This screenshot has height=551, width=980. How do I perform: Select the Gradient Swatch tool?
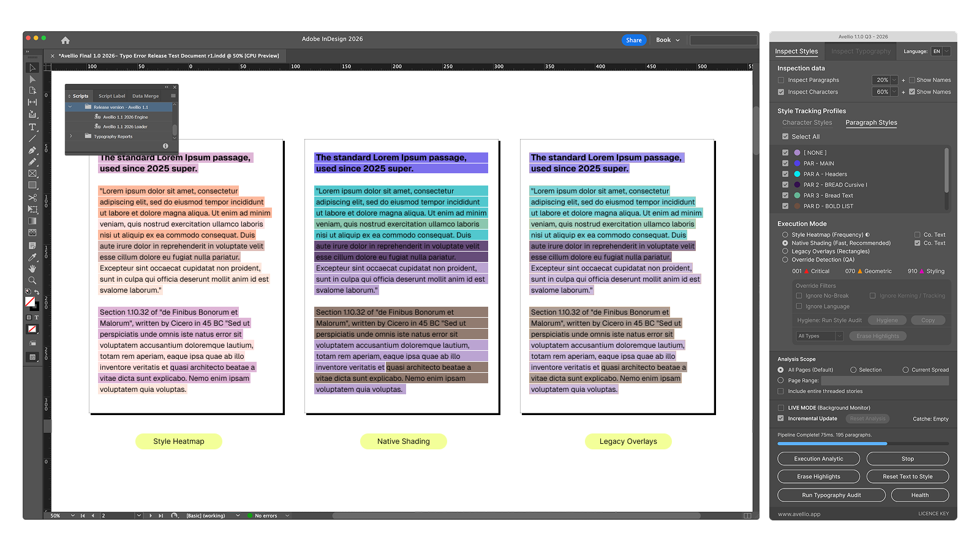32,221
